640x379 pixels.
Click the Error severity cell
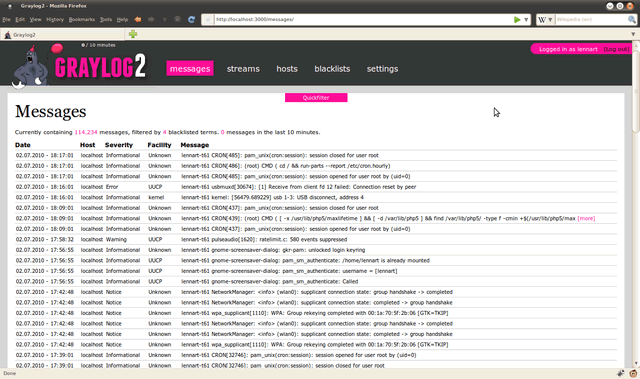click(112, 187)
